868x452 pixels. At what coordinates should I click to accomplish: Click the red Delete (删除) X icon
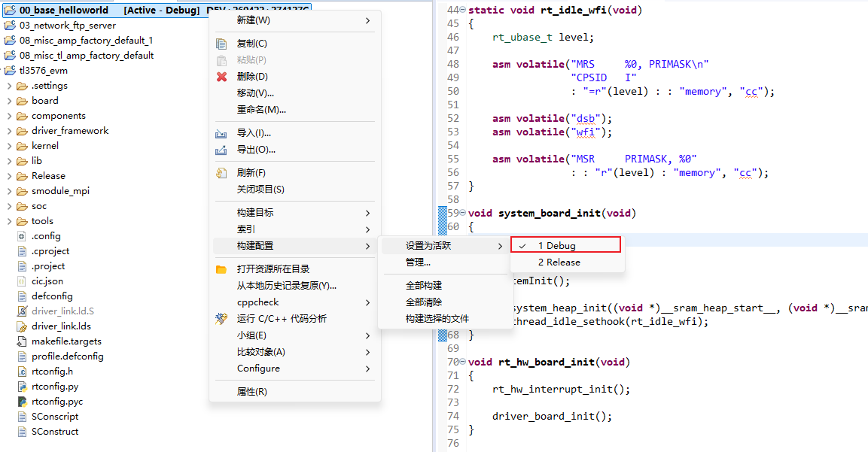pos(221,77)
